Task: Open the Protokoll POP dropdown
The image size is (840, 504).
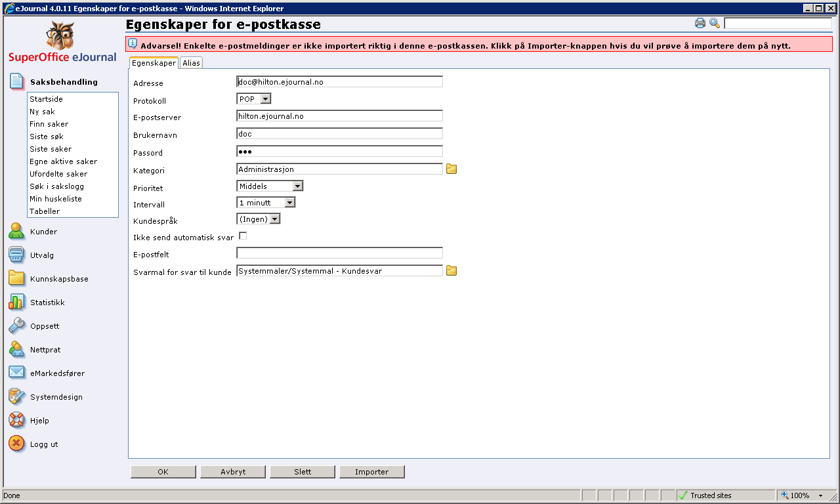Action: [254, 98]
